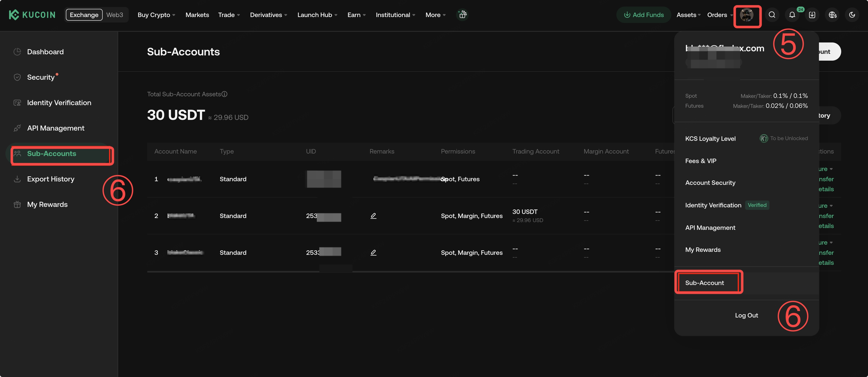Click the KuCoin logo
Viewport: 868px width, 377px height.
32,15
